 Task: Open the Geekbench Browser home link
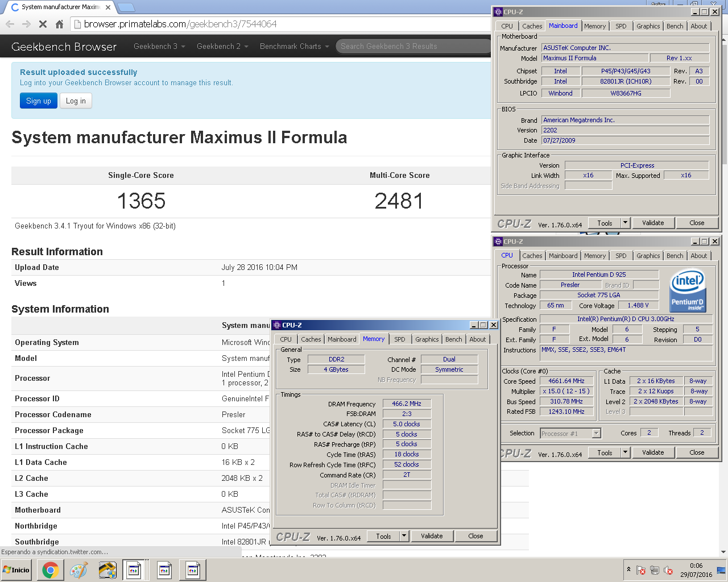click(64, 47)
